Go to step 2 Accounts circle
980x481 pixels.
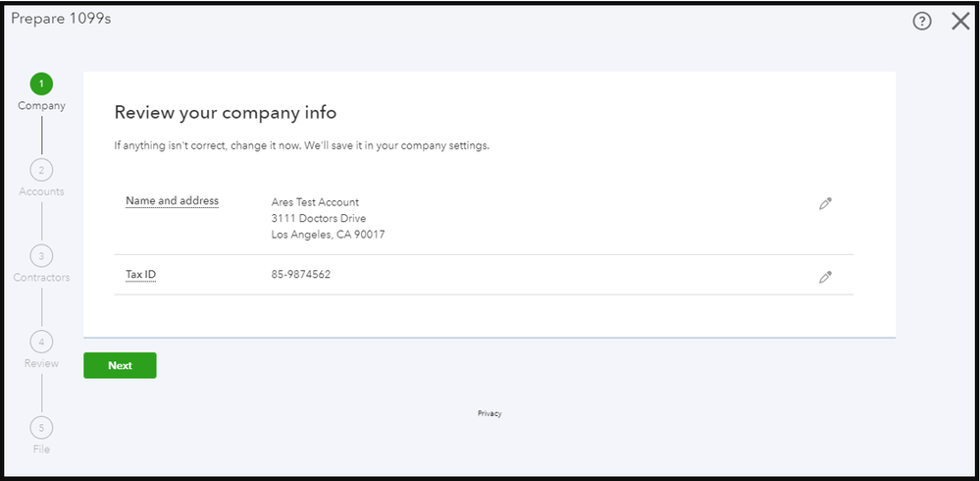tap(41, 170)
